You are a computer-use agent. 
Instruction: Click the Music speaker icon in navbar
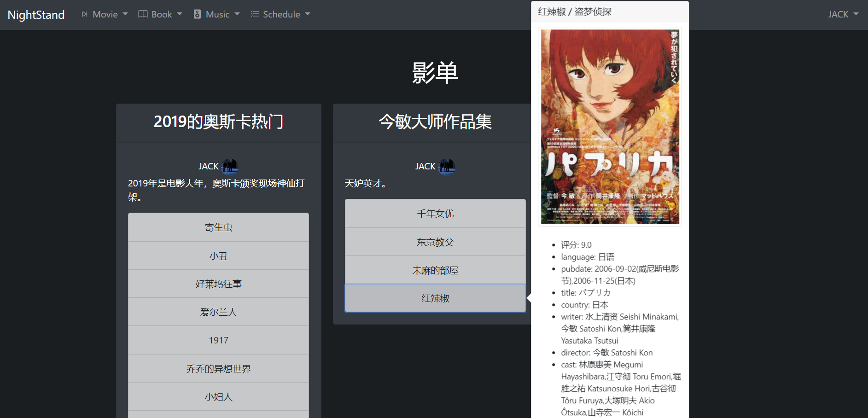click(198, 14)
